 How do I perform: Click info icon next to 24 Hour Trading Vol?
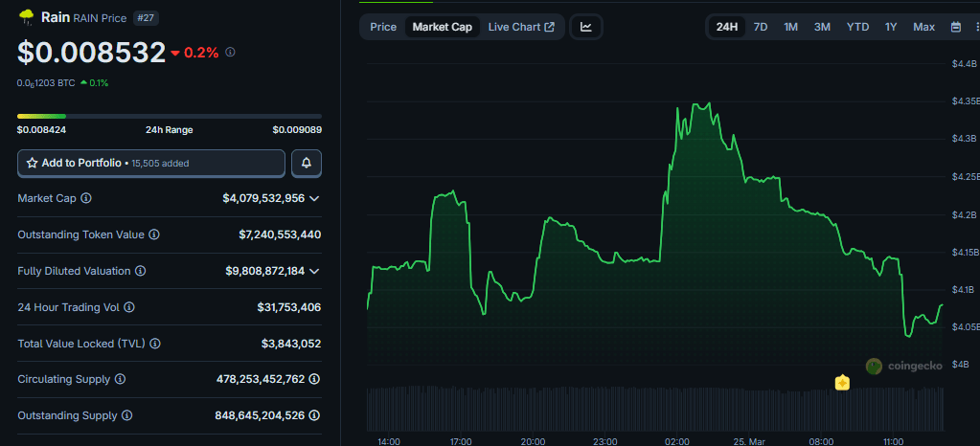[129, 307]
